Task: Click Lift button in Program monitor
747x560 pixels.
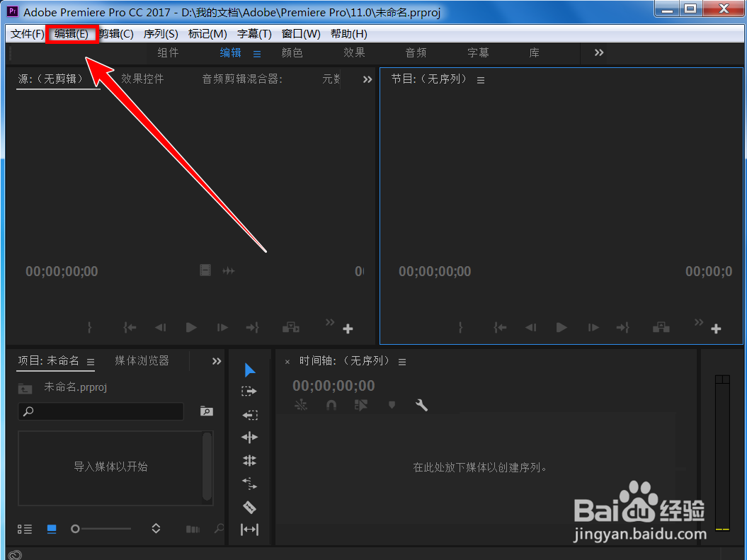Action: pyautogui.click(x=661, y=328)
